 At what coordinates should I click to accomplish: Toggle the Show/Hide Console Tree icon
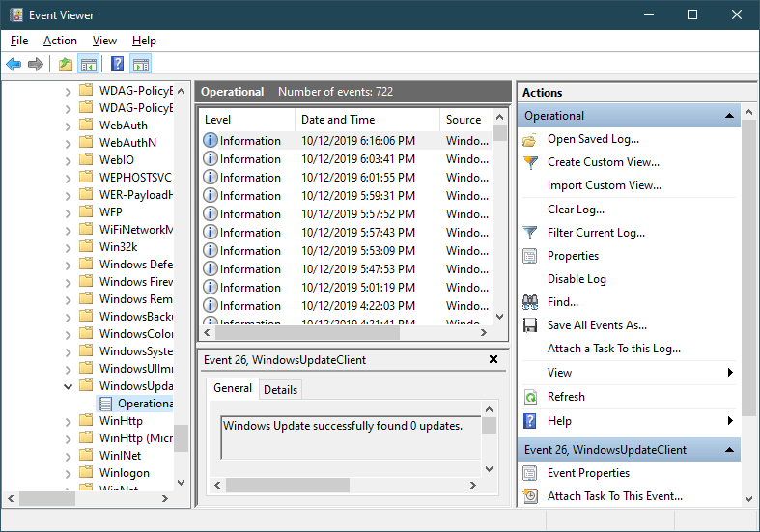[x=89, y=64]
